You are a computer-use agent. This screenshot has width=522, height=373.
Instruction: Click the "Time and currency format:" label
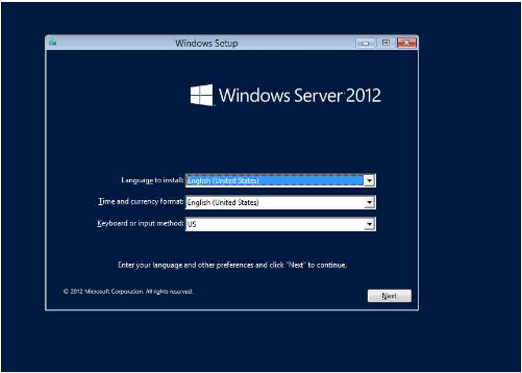pyautogui.click(x=141, y=202)
